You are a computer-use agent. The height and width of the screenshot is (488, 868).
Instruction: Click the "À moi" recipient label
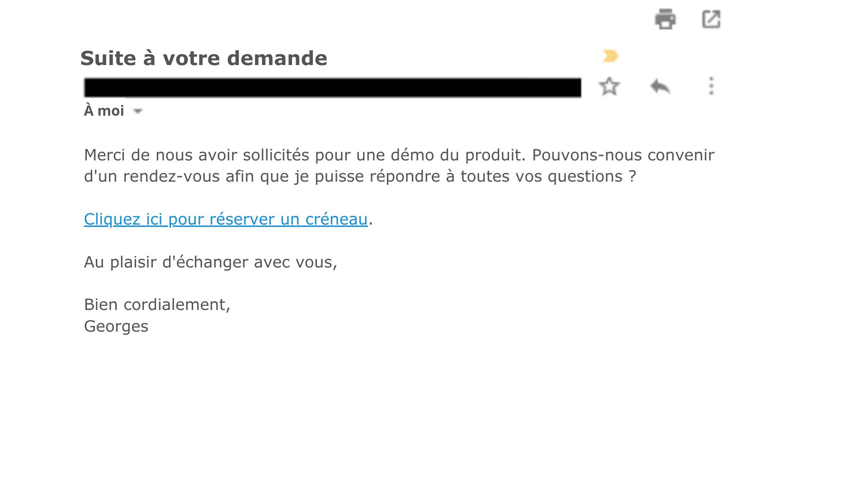click(104, 111)
